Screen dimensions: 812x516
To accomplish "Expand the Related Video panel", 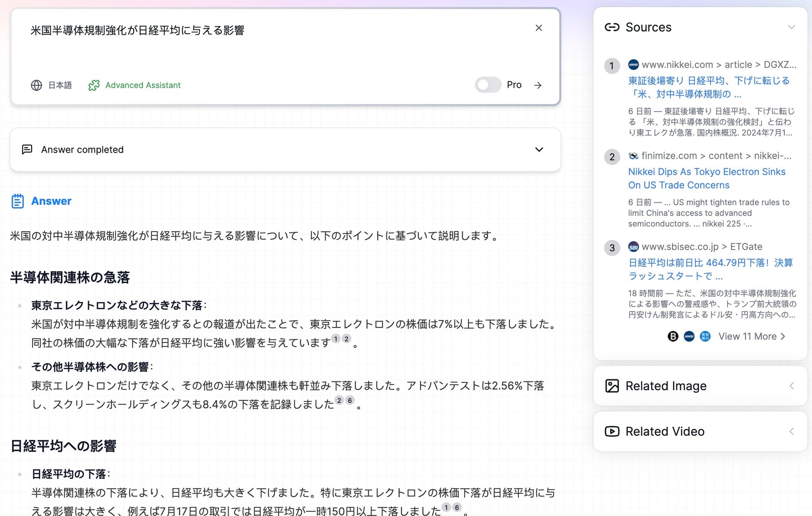I will tap(791, 431).
